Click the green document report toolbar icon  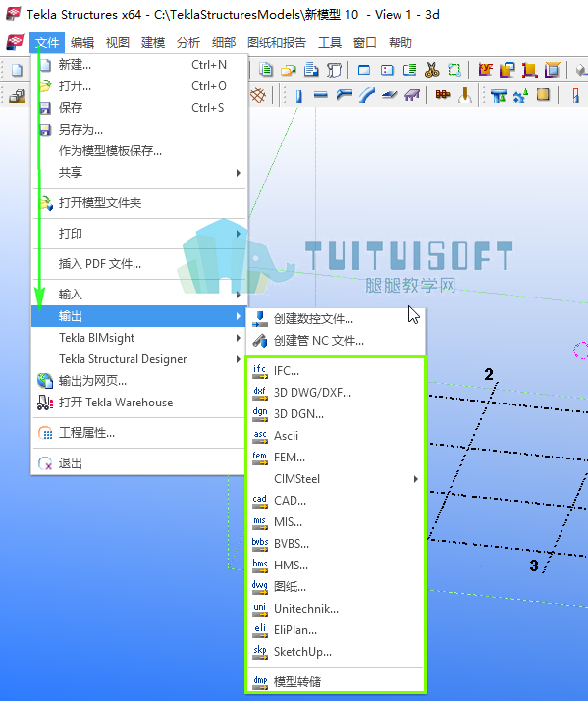point(266,70)
